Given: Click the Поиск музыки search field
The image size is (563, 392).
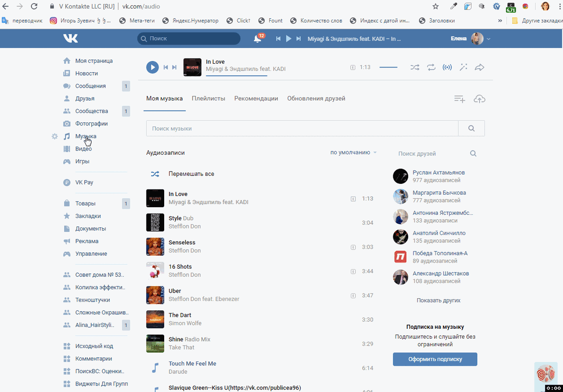Looking at the screenshot, I should pos(302,128).
